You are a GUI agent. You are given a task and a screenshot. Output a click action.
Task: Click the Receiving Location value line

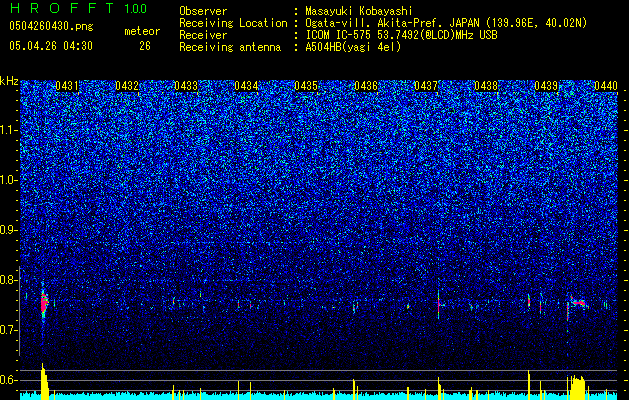tap(446, 23)
